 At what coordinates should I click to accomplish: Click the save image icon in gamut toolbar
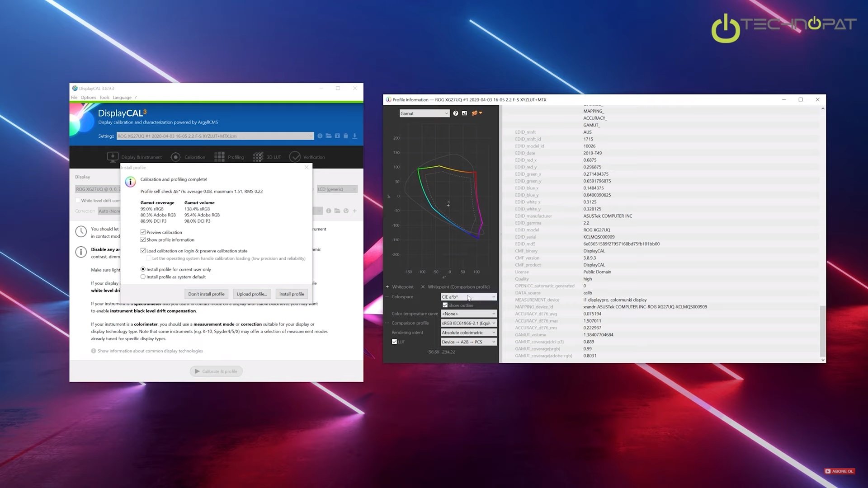(464, 113)
